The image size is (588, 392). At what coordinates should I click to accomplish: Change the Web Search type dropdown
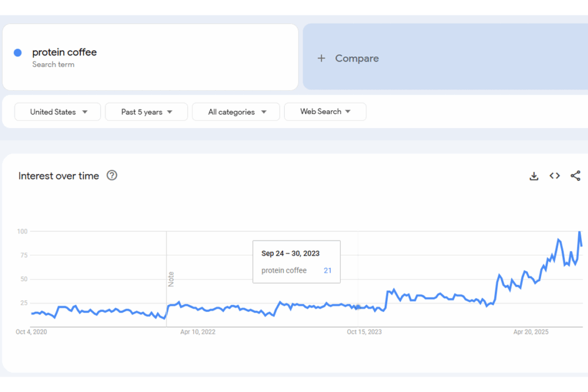click(325, 112)
